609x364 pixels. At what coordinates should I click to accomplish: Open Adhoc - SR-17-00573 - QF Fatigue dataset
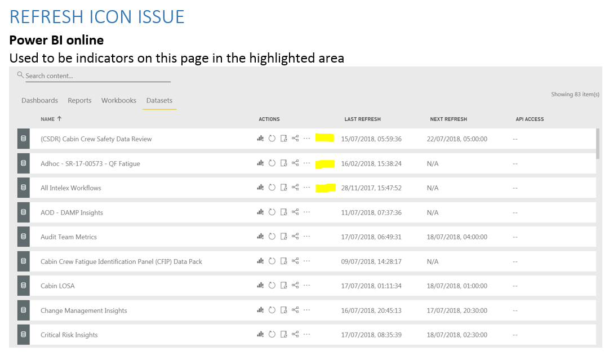[90, 163]
